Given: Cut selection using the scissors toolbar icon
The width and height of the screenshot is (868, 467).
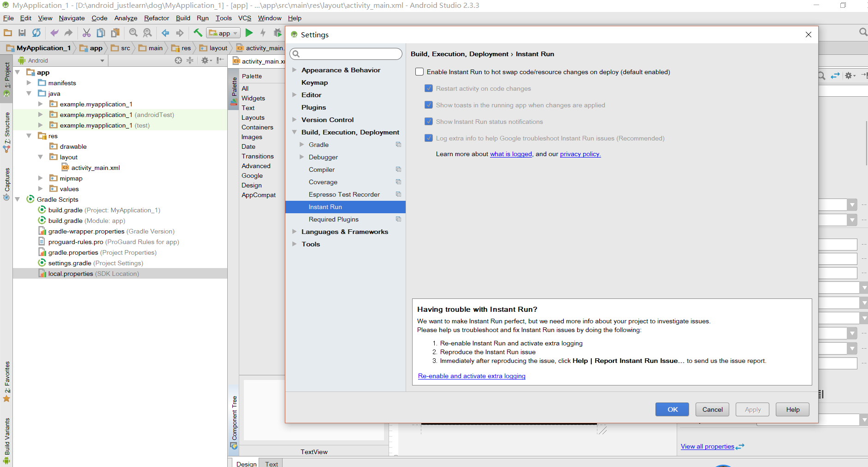Looking at the screenshot, I should tap(86, 33).
